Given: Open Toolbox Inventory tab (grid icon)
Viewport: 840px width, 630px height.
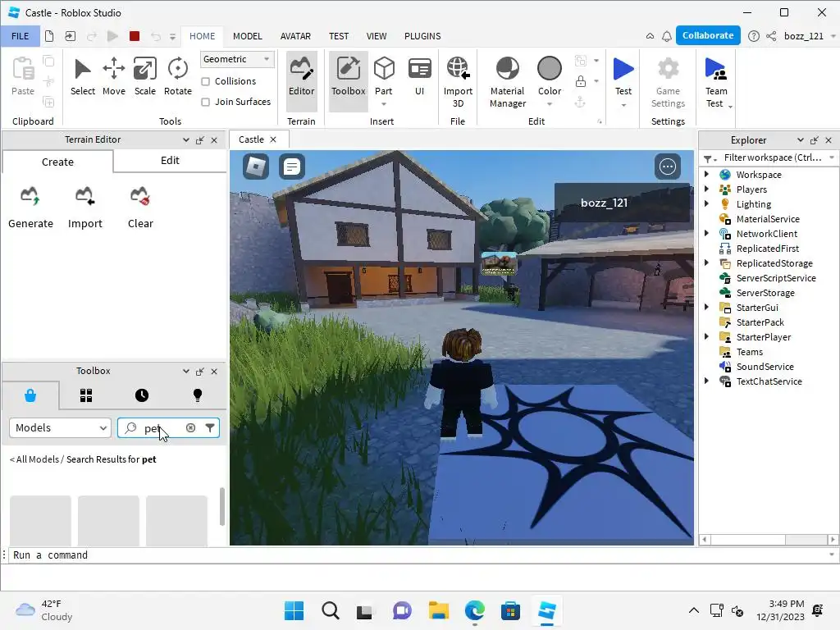Looking at the screenshot, I should (86, 395).
